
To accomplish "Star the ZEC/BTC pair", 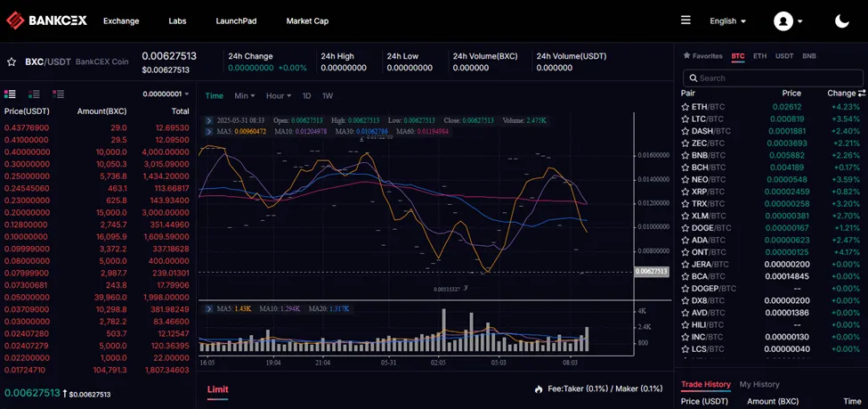I will click(x=685, y=143).
